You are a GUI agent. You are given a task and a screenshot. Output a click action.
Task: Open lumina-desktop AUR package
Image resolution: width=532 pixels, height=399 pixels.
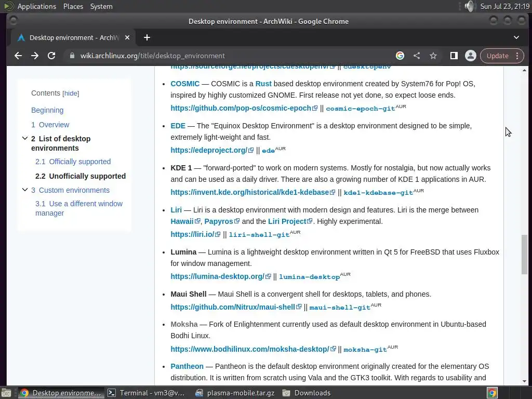pos(309,277)
